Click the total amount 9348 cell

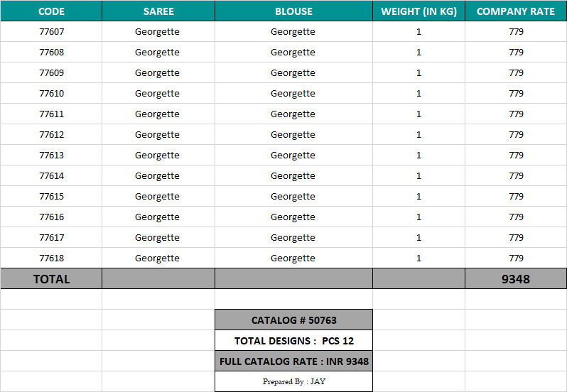(x=516, y=279)
